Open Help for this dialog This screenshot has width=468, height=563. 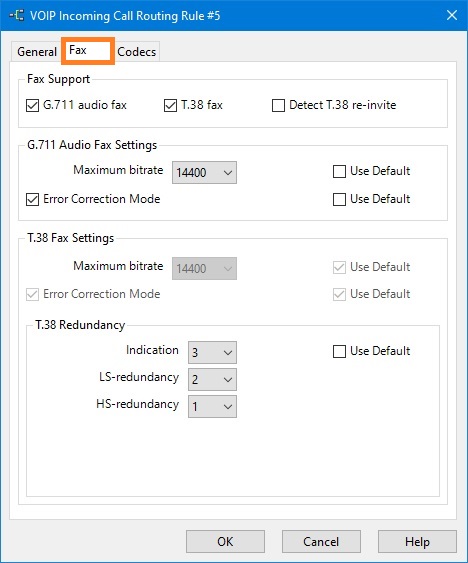(417, 541)
